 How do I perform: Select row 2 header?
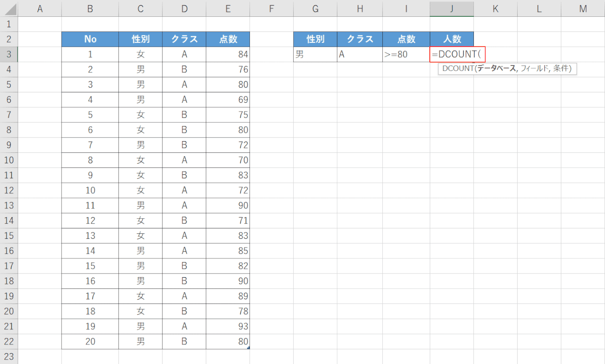pos(9,39)
